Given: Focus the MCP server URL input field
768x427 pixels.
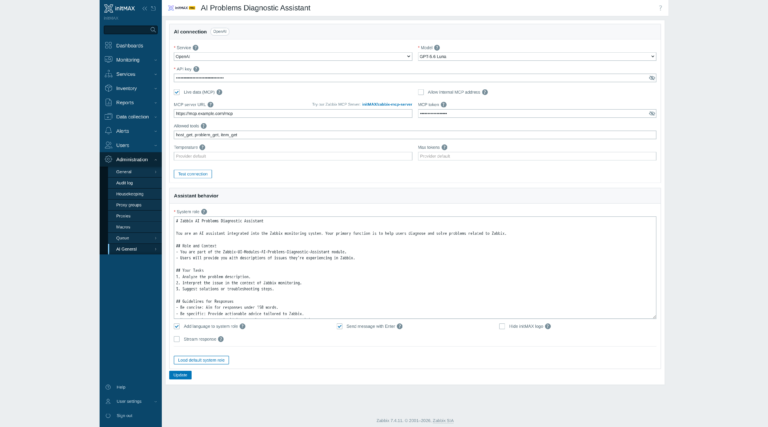Looking at the screenshot, I should click(293, 114).
